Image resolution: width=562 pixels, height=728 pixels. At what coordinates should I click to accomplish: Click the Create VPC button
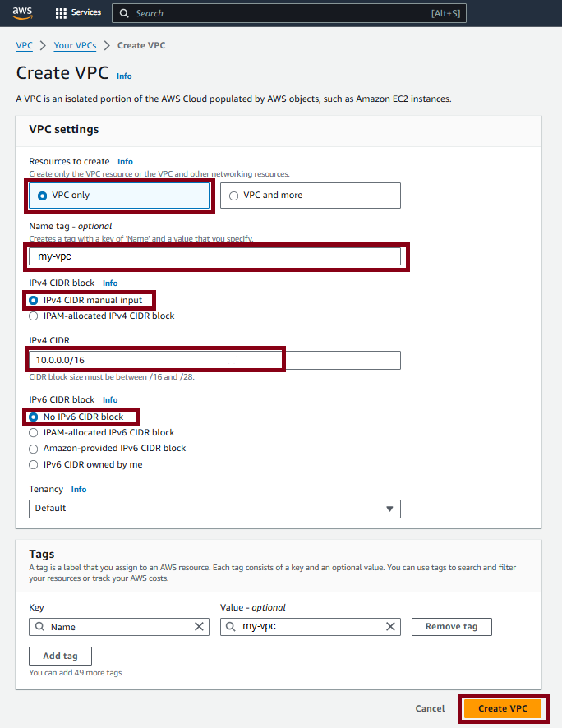point(503,708)
